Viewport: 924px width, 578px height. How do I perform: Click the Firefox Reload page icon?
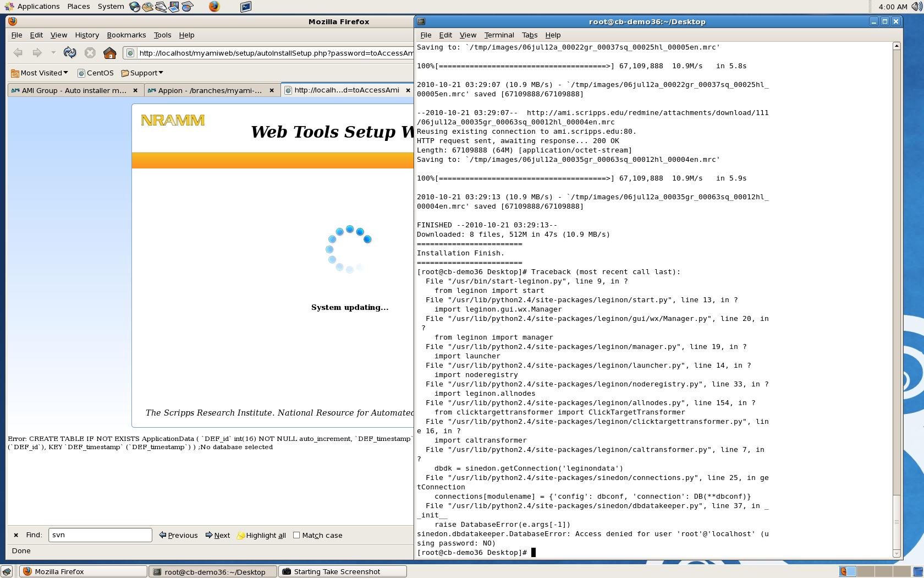70,53
